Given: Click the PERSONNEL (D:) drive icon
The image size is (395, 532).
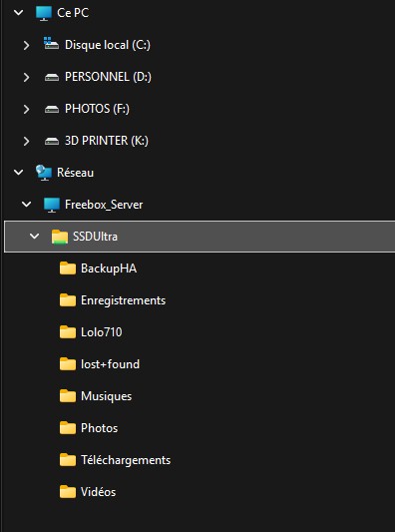Looking at the screenshot, I should pos(52,78).
